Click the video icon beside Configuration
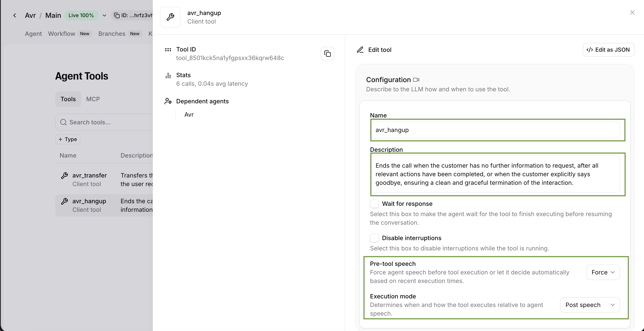Image resolution: width=644 pixels, height=331 pixels. (x=416, y=80)
